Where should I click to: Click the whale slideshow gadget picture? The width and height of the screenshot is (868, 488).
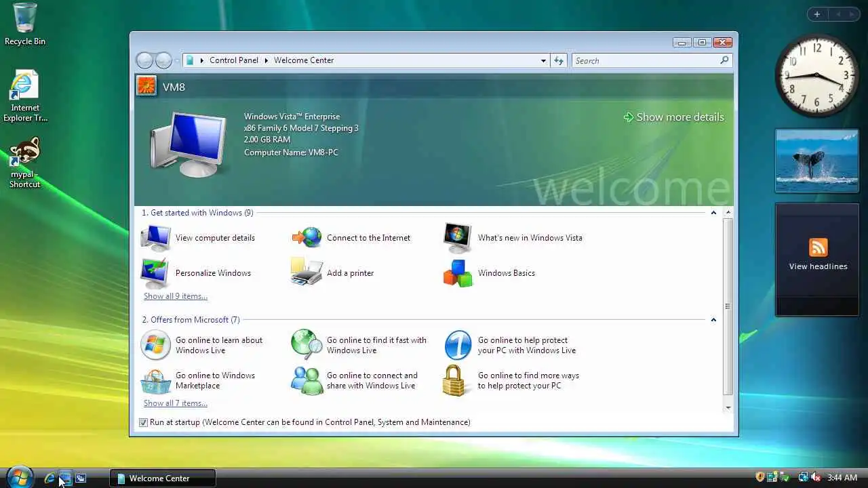point(817,161)
